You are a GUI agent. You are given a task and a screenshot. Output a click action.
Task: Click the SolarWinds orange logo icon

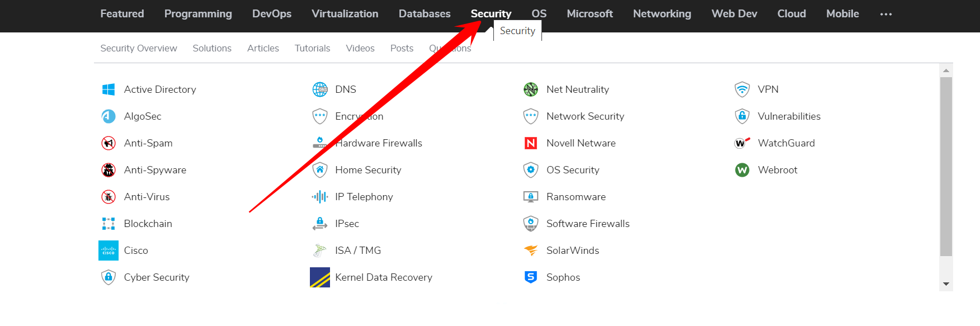pos(531,251)
